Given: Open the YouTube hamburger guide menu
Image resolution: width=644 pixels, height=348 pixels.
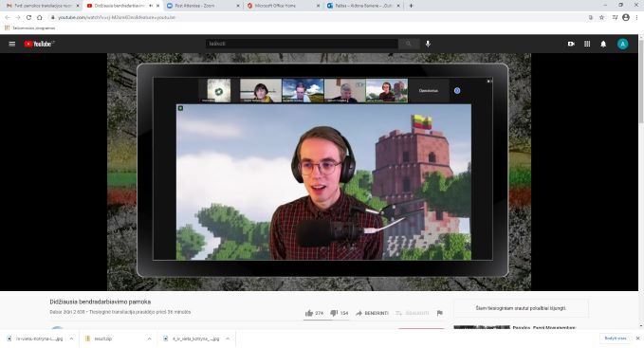Looking at the screenshot, I should click(12, 44).
